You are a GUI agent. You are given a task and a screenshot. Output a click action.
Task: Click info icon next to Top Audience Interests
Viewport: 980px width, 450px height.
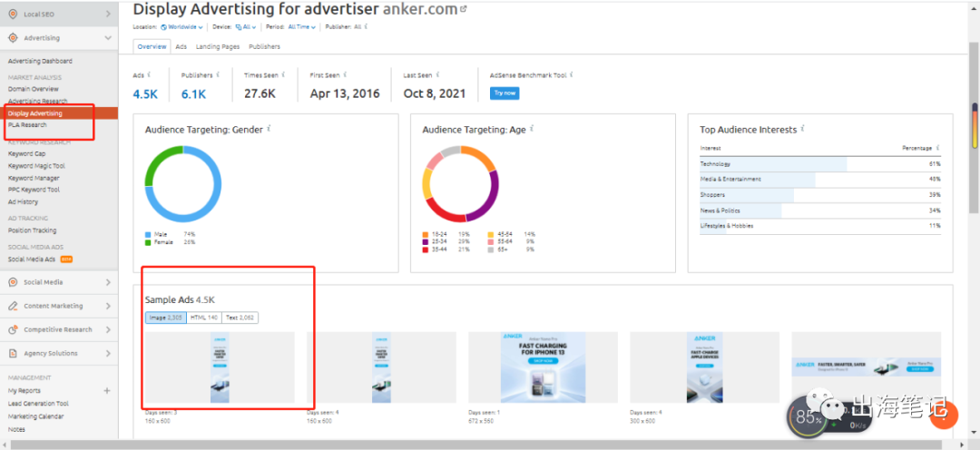[x=802, y=129]
